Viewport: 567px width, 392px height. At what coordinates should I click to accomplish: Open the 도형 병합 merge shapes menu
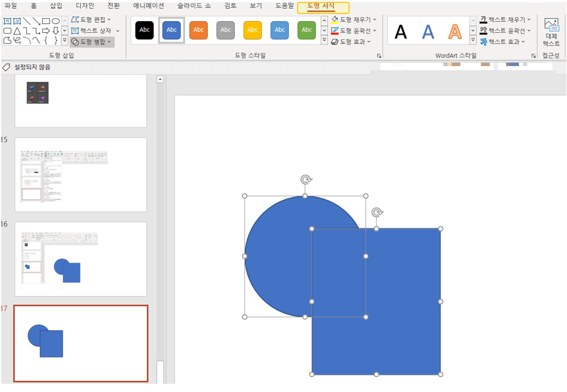click(x=92, y=42)
